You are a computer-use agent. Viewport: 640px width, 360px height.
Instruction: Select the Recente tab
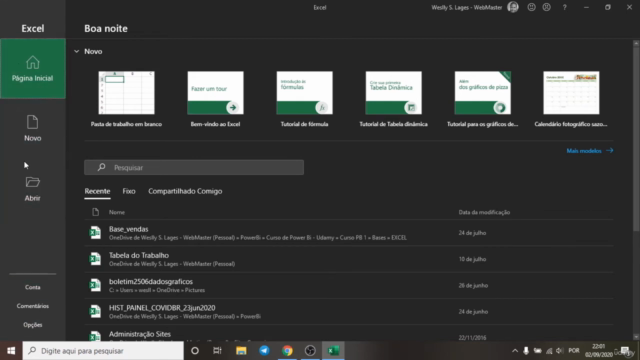tap(97, 191)
